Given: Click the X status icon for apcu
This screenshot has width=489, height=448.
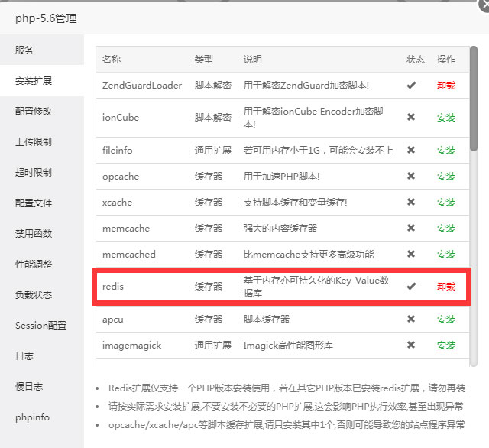Looking at the screenshot, I should click(411, 320).
